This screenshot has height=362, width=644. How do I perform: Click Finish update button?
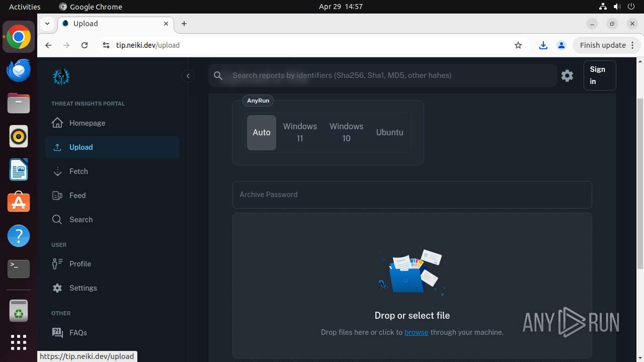click(x=607, y=45)
